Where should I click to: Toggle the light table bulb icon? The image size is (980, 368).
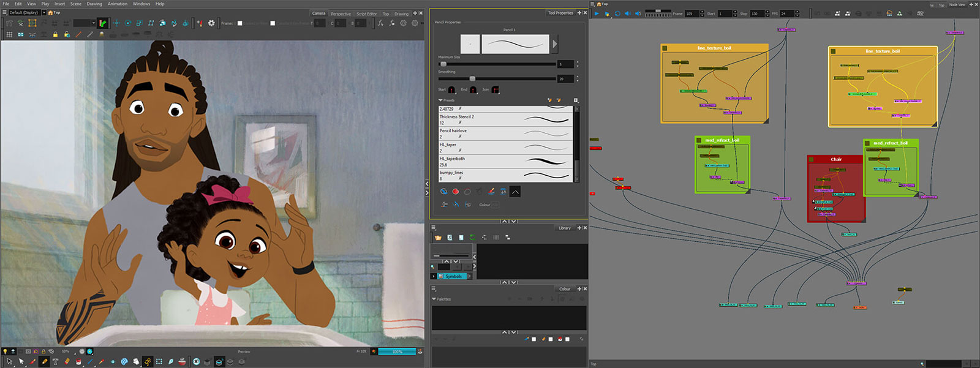point(6,351)
